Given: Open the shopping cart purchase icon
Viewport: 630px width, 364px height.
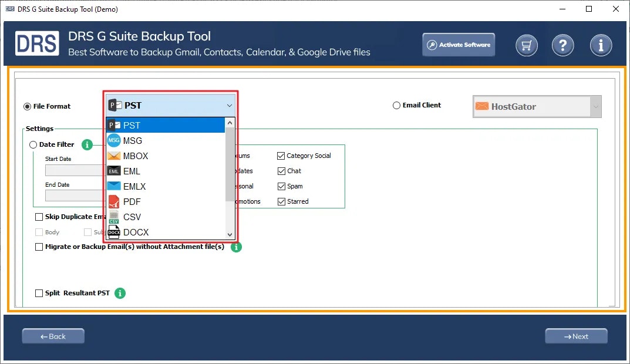Looking at the screenshot, I should click(526, 45).
